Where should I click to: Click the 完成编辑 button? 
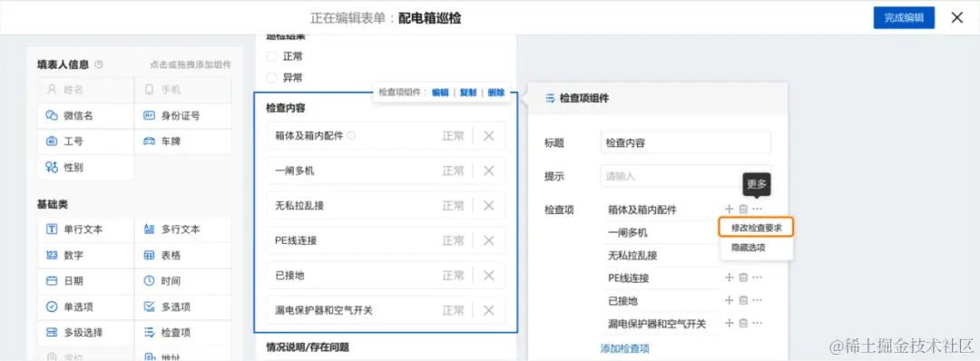pyautogui.click(x=904, y=17)
